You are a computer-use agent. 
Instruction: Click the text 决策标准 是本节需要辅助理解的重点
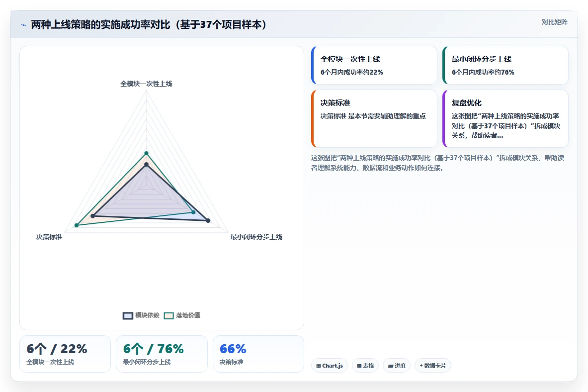(373, 116)
